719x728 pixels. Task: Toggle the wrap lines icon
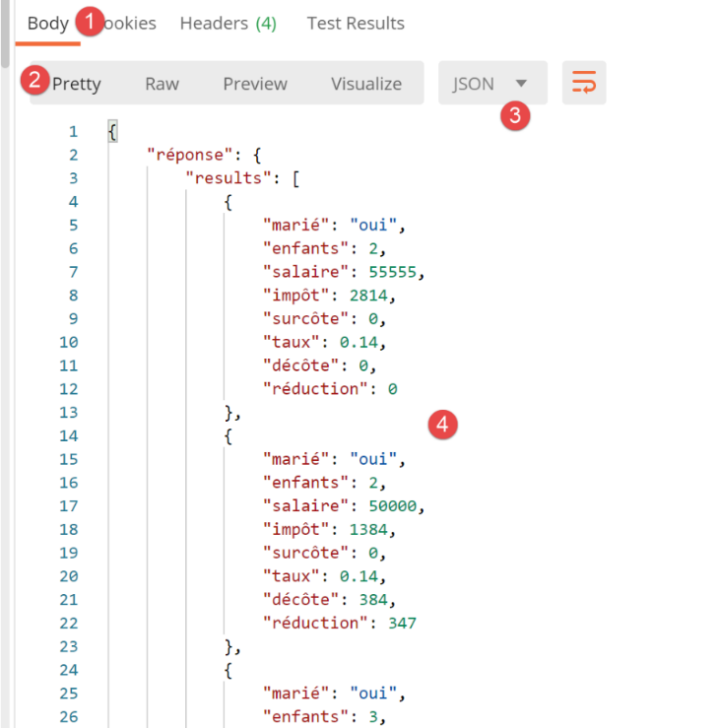(x=583, y=84)
